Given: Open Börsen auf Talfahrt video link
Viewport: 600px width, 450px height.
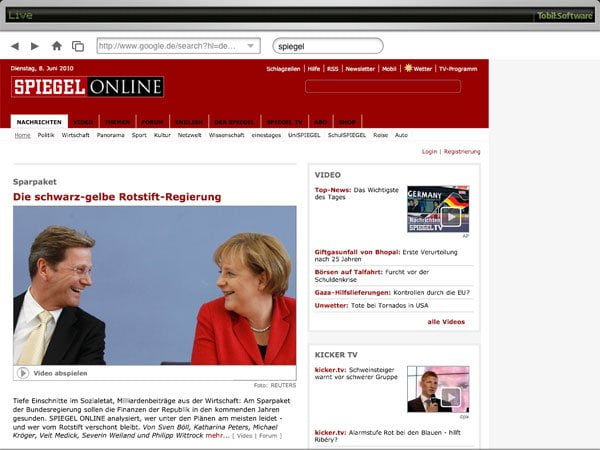Looking at the screenshot, I should pos(372,276).
